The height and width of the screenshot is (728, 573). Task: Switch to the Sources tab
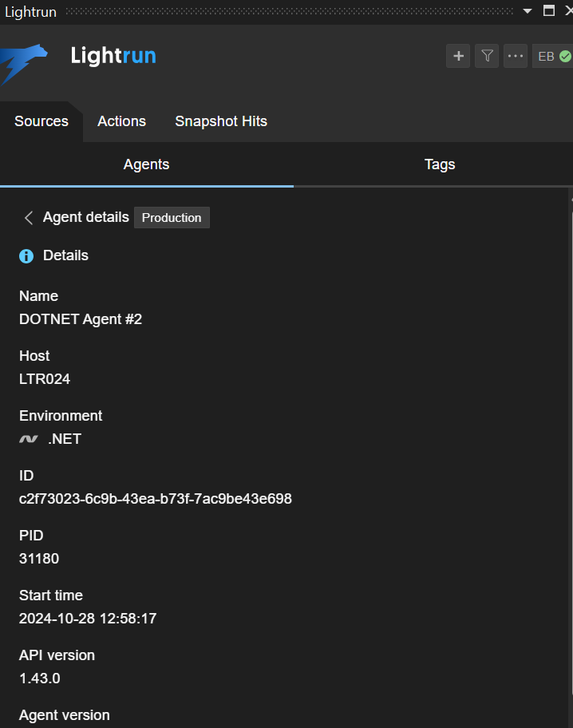pos(41,121)
